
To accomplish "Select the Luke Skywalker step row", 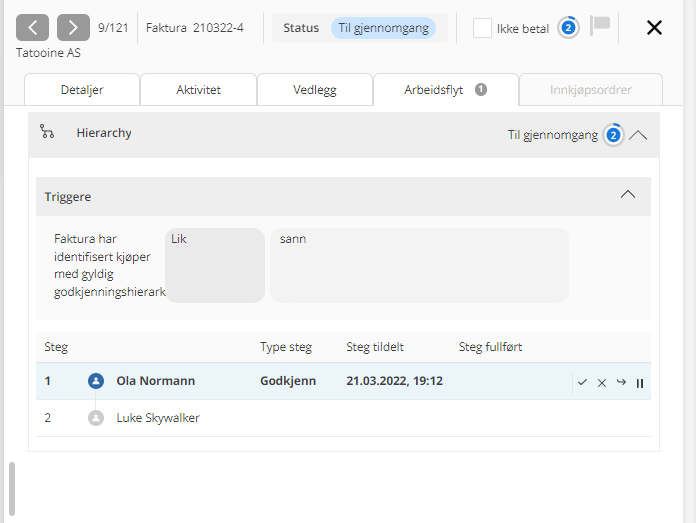I will pyautogui.click(x=158, y=418).
